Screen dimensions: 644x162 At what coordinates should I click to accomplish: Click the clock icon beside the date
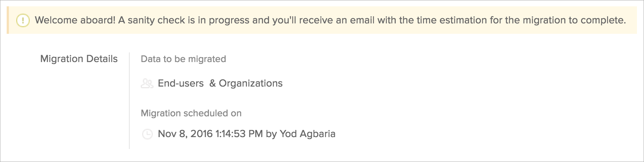coord(147,134)
